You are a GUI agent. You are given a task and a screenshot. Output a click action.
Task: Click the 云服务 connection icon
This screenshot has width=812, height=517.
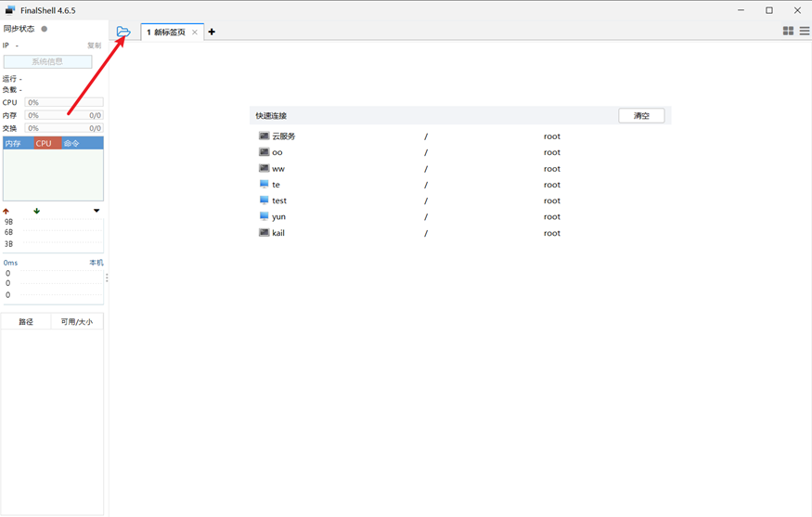coord(264,136)
